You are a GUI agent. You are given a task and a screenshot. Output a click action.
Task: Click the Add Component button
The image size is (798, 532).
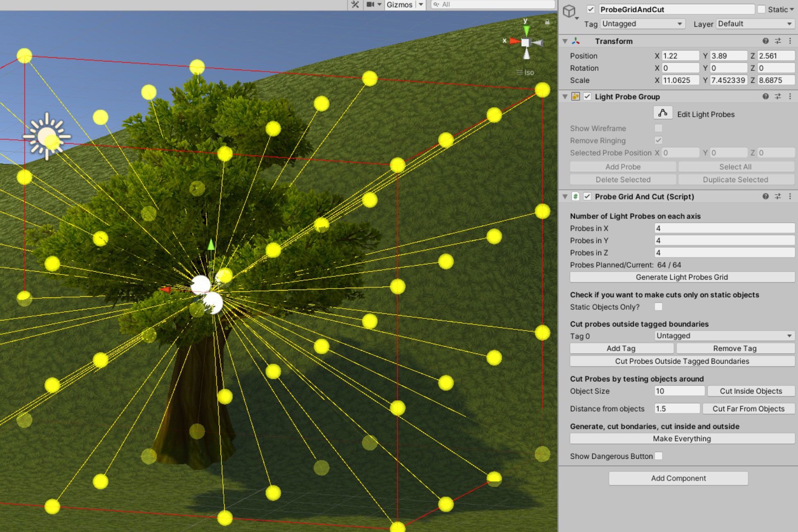[678, 478]
